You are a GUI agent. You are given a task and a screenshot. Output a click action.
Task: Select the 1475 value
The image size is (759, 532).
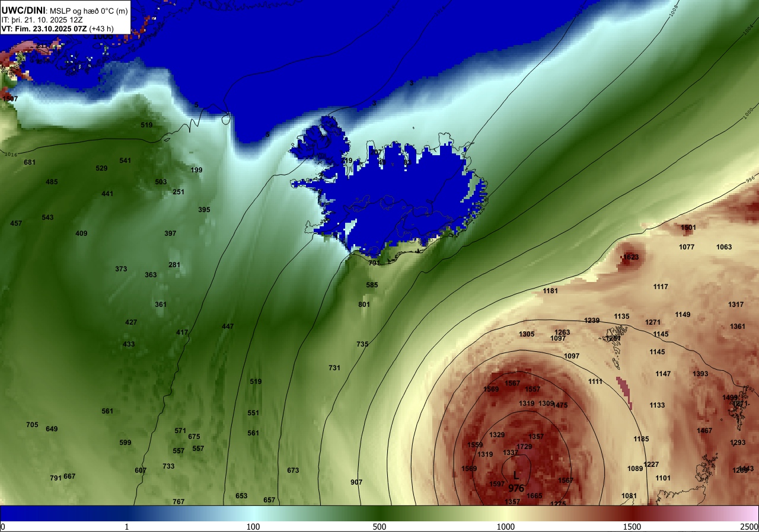(560, 405)
